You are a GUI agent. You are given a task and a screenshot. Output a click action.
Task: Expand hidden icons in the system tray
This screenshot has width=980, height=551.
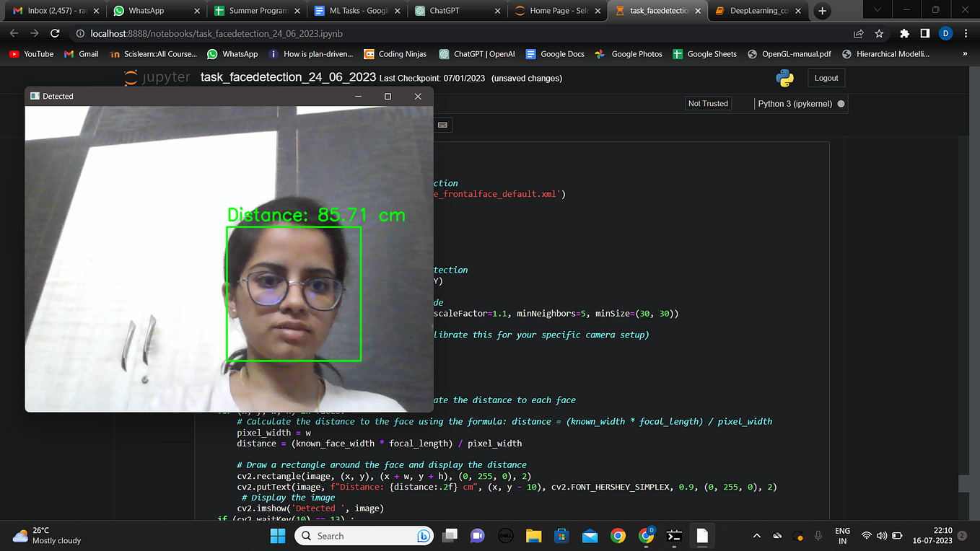757,536
